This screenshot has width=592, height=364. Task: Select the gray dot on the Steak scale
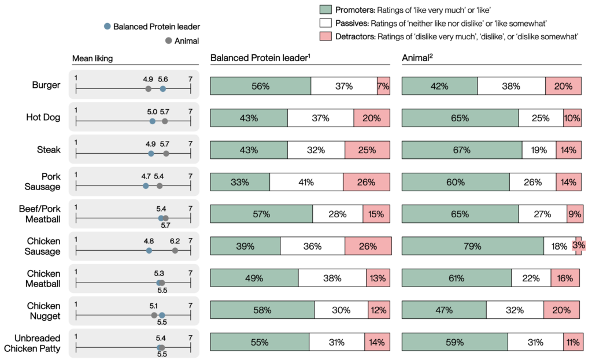coord(166,154)
